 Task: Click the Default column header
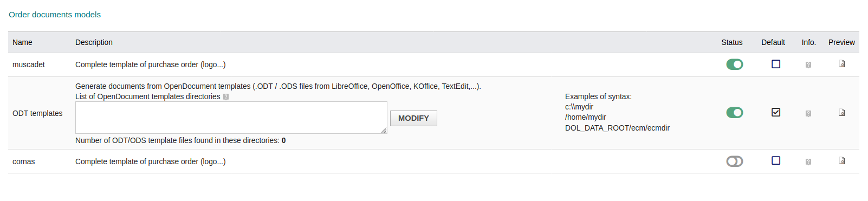tap(773, 42)
